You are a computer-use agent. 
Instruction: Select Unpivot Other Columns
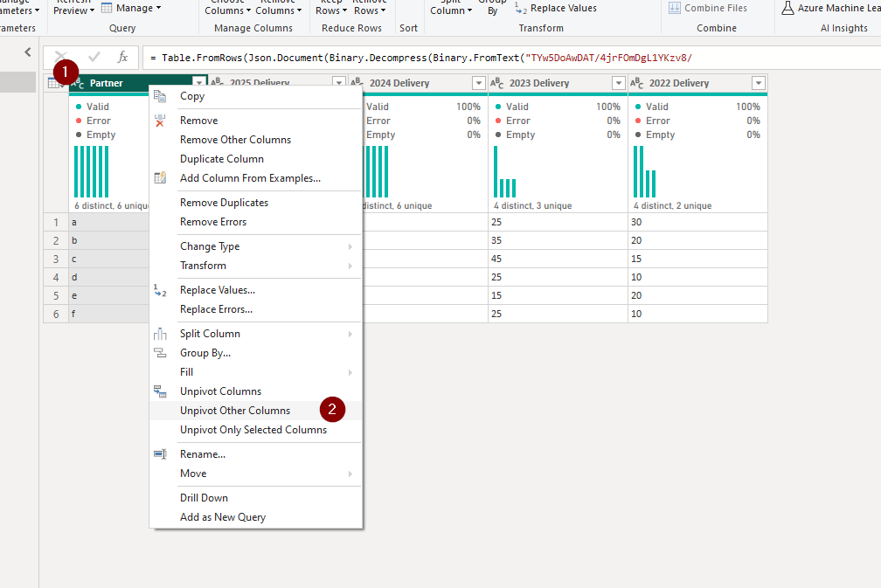point(255,411)
